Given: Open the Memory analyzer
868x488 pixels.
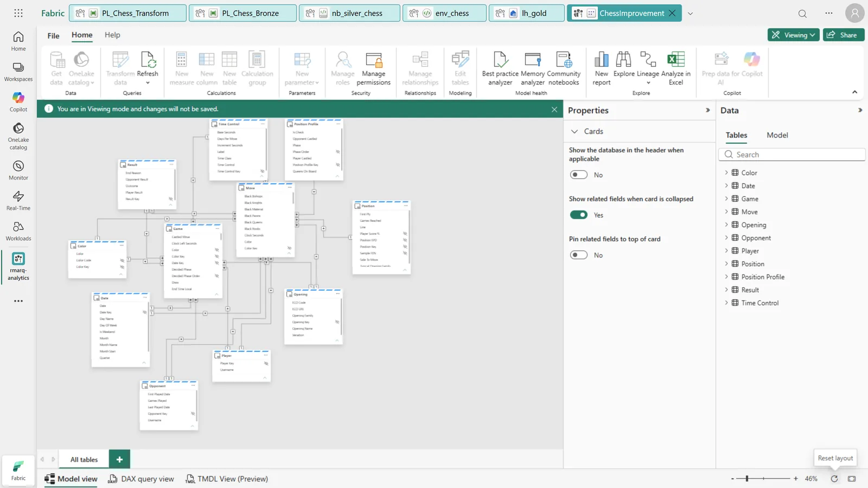Looking at the screenshot, I should click(533, 68).
